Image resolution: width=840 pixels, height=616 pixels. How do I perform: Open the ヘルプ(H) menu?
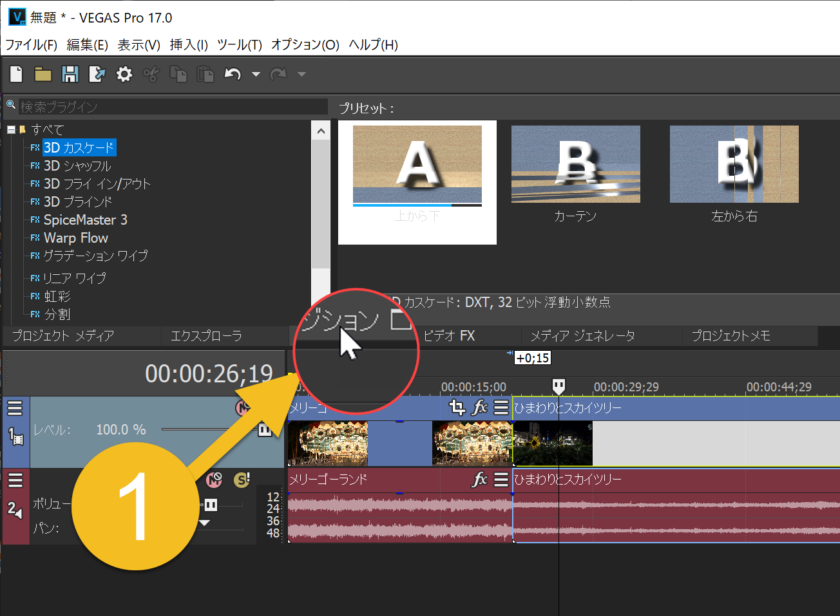point(374,44)
